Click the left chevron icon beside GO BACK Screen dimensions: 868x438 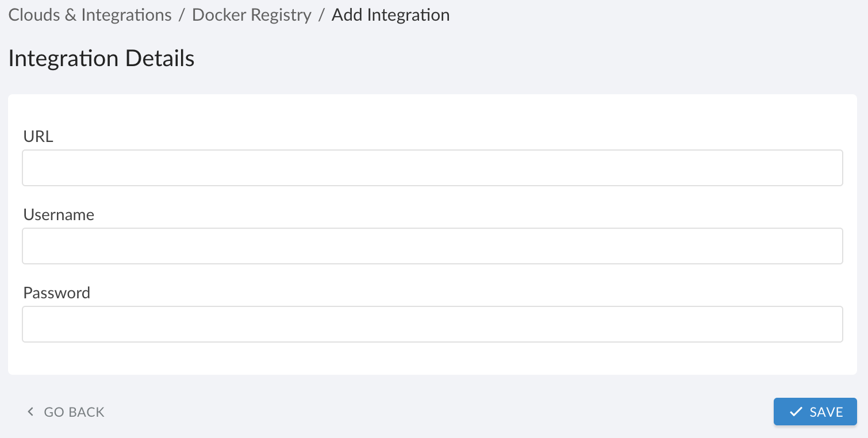29,412
